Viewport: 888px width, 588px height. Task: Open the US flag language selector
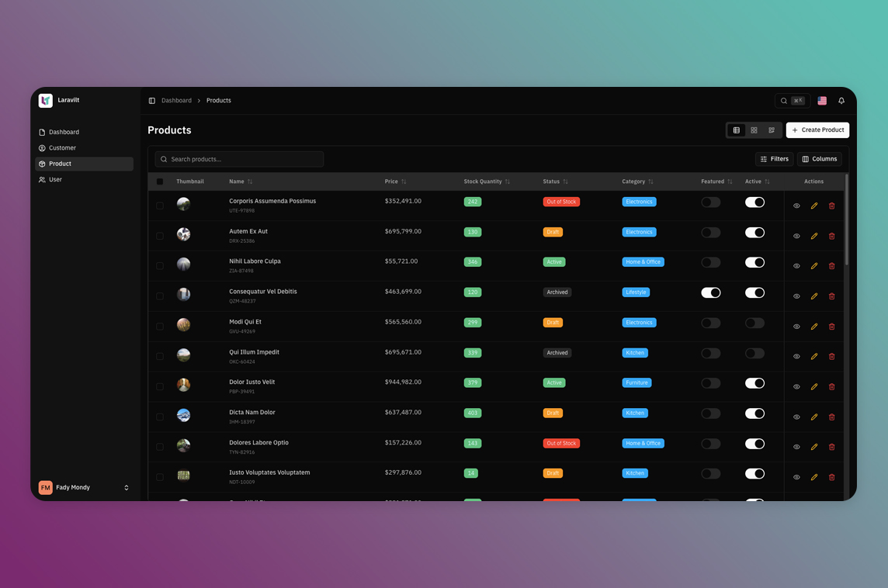(x=822, y=101)
